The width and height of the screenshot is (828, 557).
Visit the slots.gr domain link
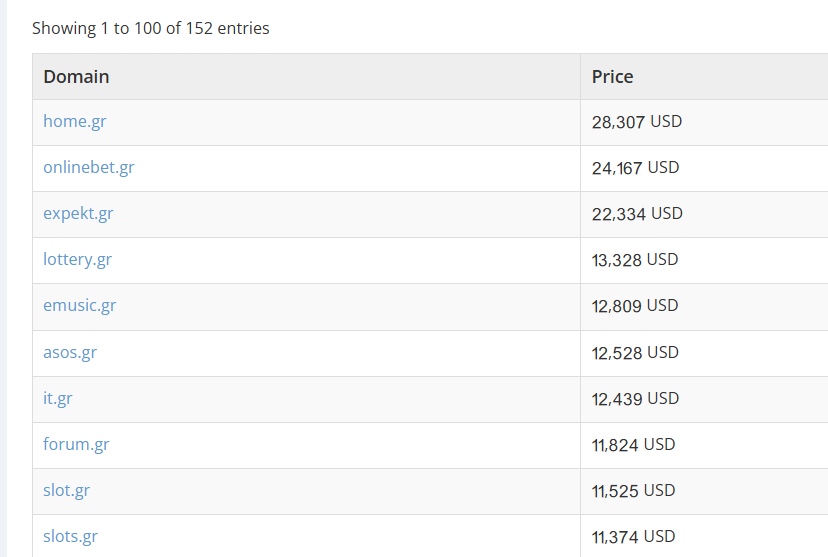click(70, 537)
